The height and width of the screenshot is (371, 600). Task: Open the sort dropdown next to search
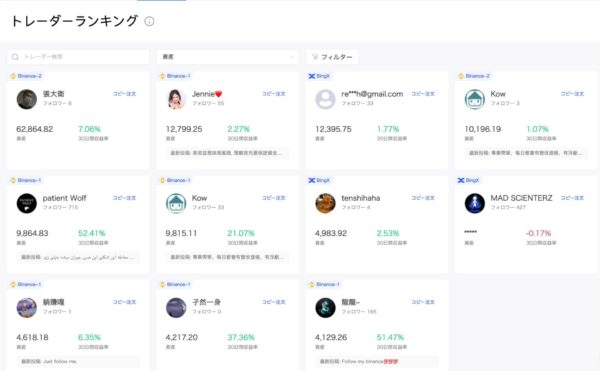[x=227, y=57]
